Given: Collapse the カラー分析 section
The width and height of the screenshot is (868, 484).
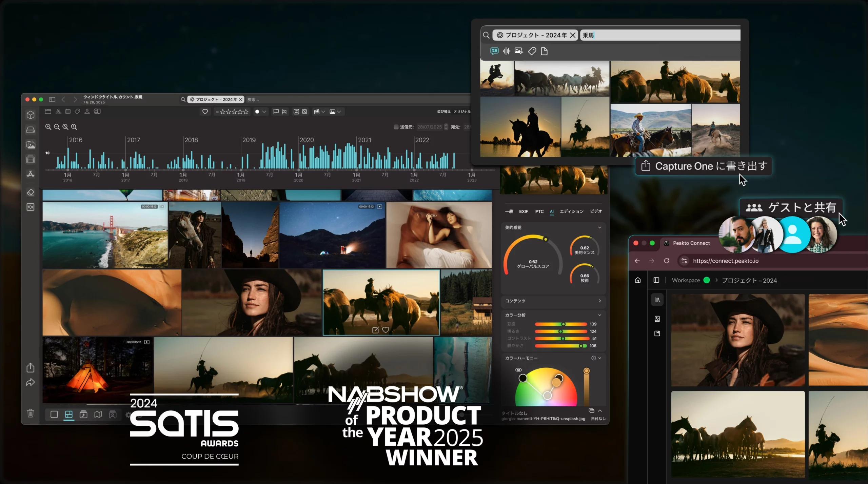Looking at the screenshot, I should coord(599,315).
